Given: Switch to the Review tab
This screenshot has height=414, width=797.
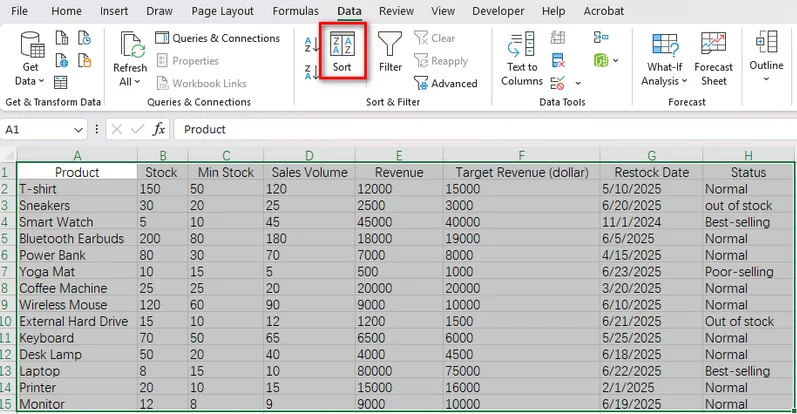Looking at the screenshot, I should click(x=396, y=11).
